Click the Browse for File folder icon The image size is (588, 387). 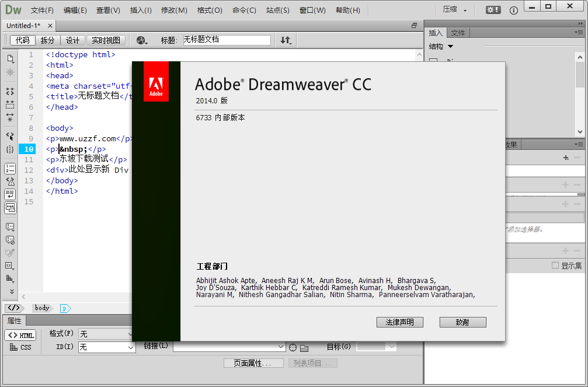pyautogui.click(x=304, y=348)
